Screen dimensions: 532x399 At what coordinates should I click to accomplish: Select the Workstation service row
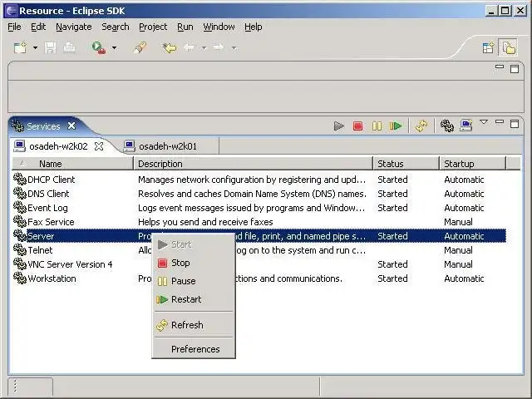(259, 279)
